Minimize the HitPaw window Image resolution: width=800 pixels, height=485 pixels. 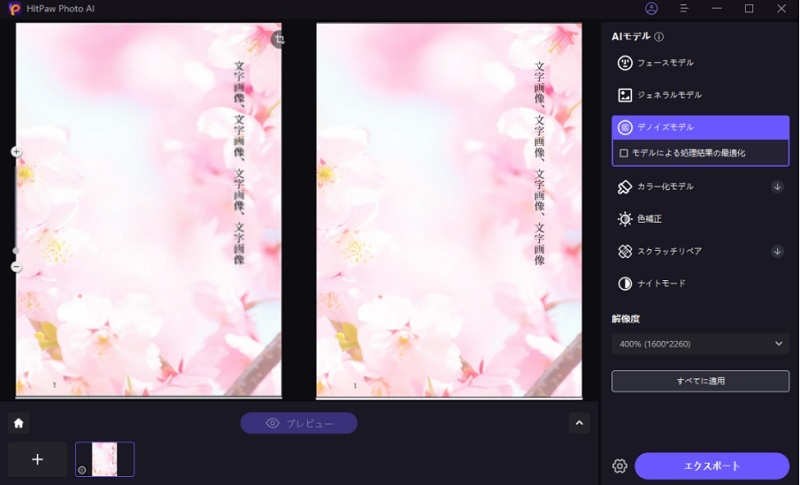click(716, 9)
